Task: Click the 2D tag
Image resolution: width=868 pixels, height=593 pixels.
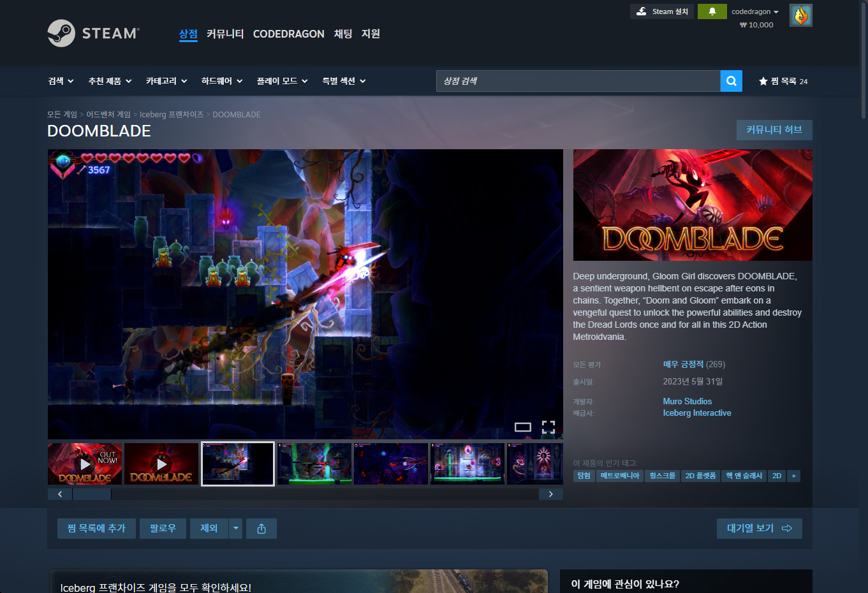Action: click(x=777, y=476)
